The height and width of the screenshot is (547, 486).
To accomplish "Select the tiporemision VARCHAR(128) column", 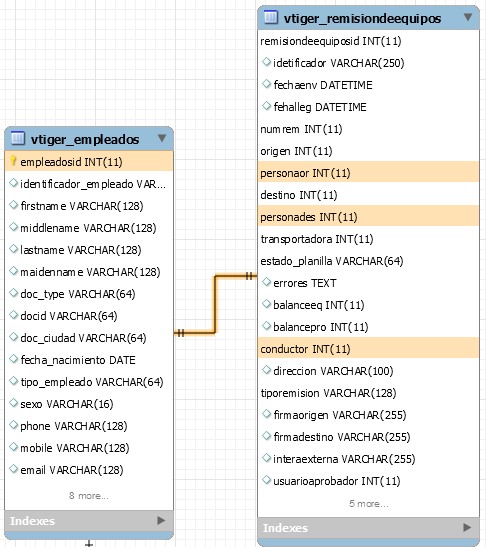I will pyautogui.click(x=368, y=393).
